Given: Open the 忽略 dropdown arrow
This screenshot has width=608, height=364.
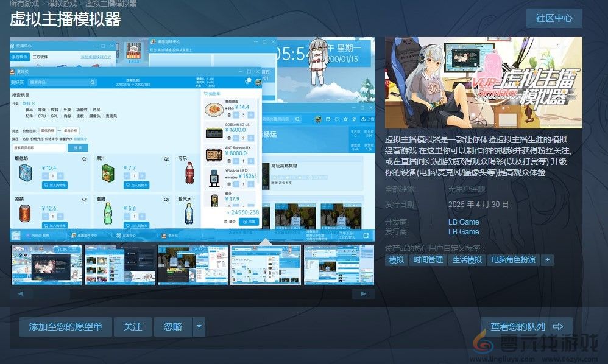Looking at the screenshot, I should [x=199, y=327].
